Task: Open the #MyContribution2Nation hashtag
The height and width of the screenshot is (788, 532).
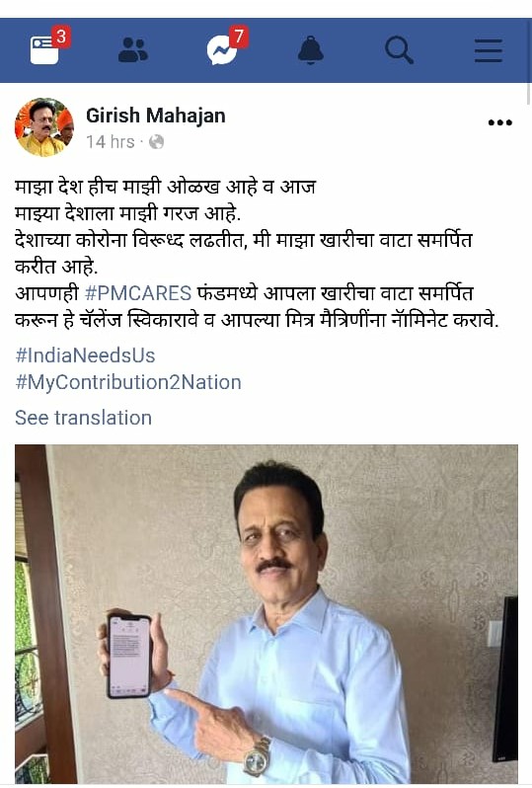Action: (128, 382)
